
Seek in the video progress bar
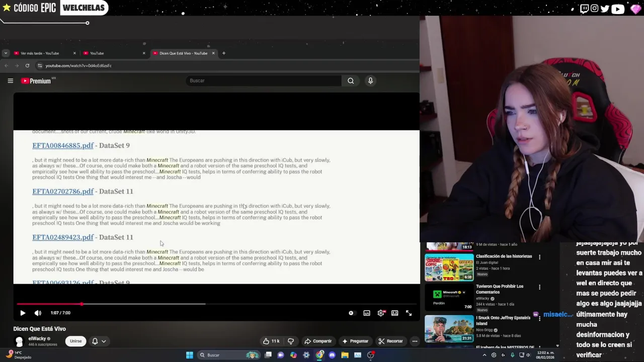tap(216, 304)
